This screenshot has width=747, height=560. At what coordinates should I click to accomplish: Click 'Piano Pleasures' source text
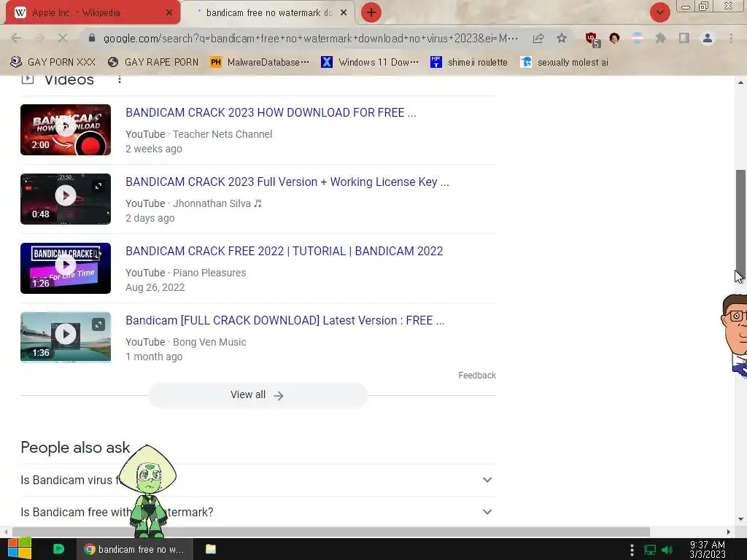click(x=209, y=273)
